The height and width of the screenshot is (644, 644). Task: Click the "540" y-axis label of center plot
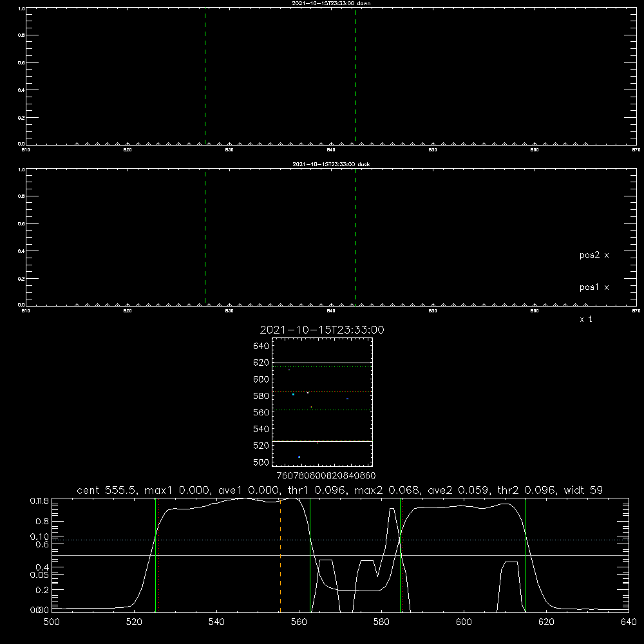(261, 429)
